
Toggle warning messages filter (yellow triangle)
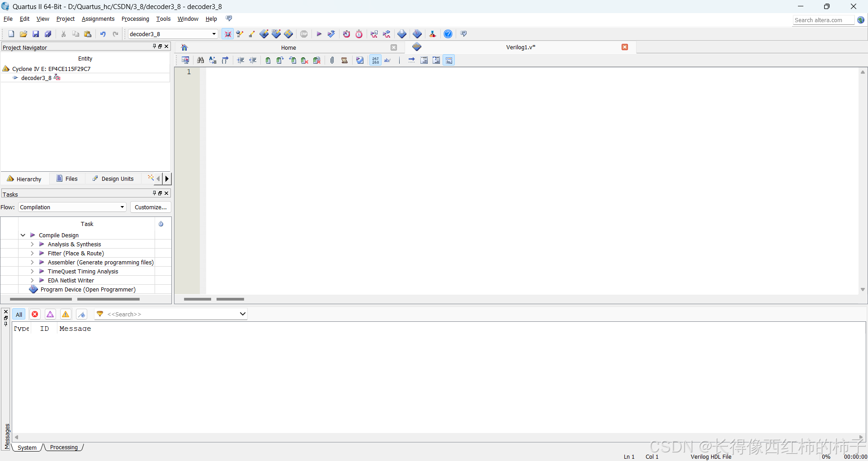tap(66, 314)
